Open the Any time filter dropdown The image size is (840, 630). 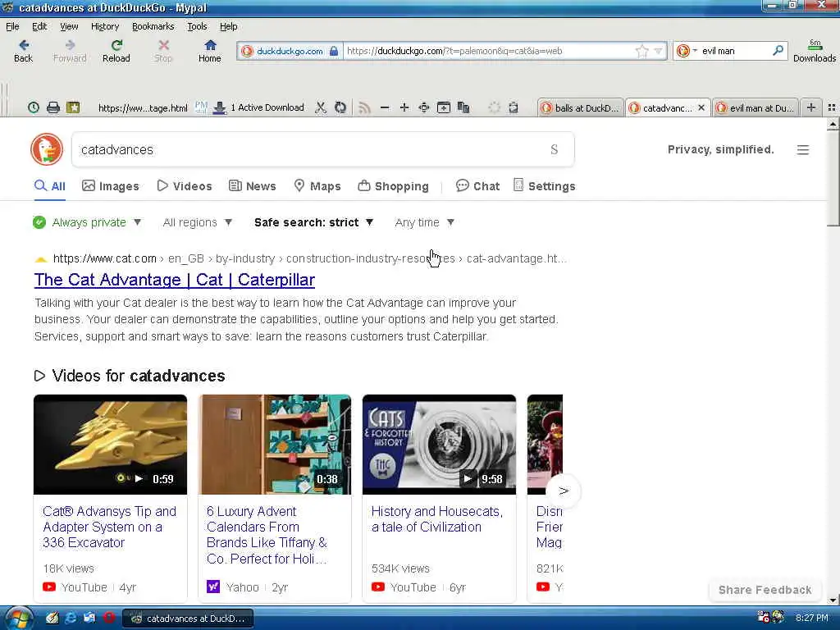[424, 222]
